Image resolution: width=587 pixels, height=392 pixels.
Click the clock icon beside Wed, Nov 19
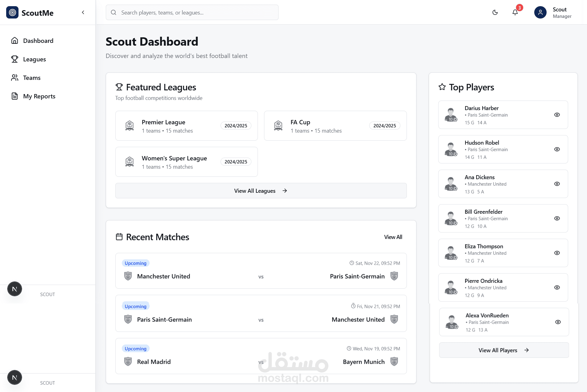[349, 349]
